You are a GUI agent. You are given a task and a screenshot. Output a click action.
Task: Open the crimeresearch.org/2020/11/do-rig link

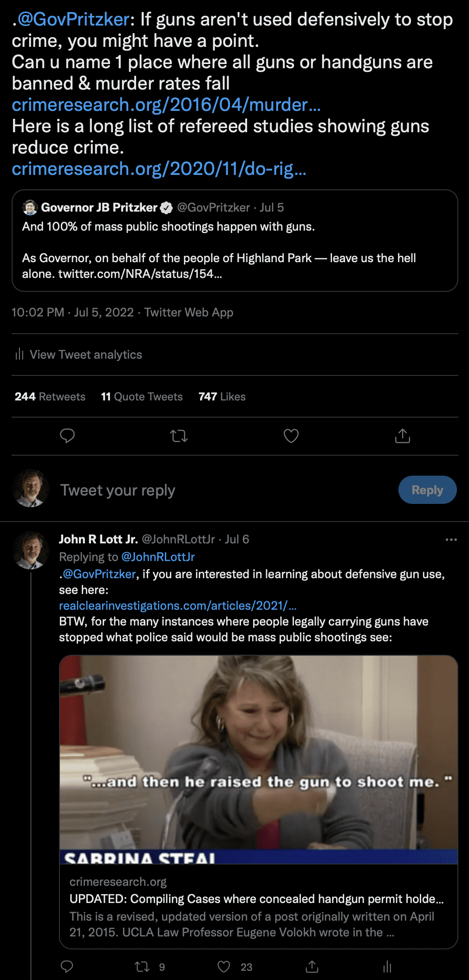(x=159, y=169)
